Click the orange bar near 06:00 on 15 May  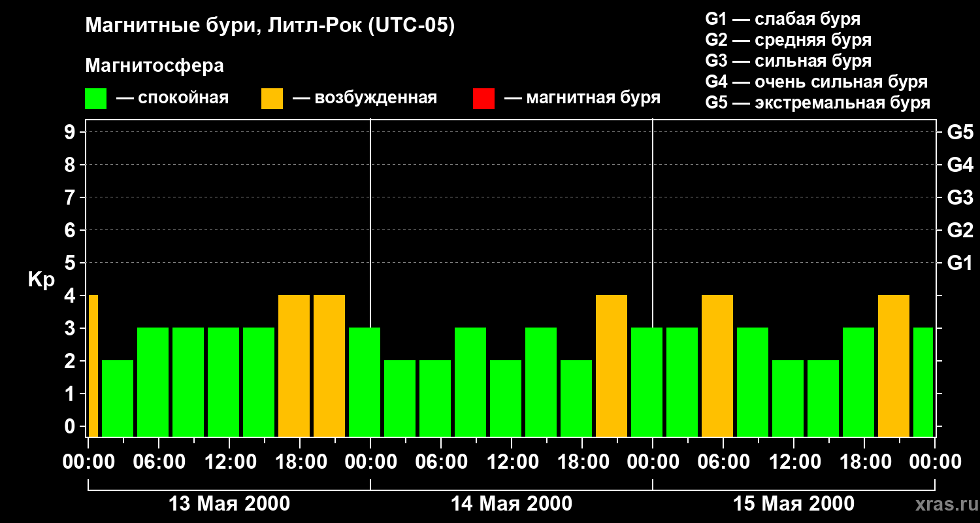(717, 365)
